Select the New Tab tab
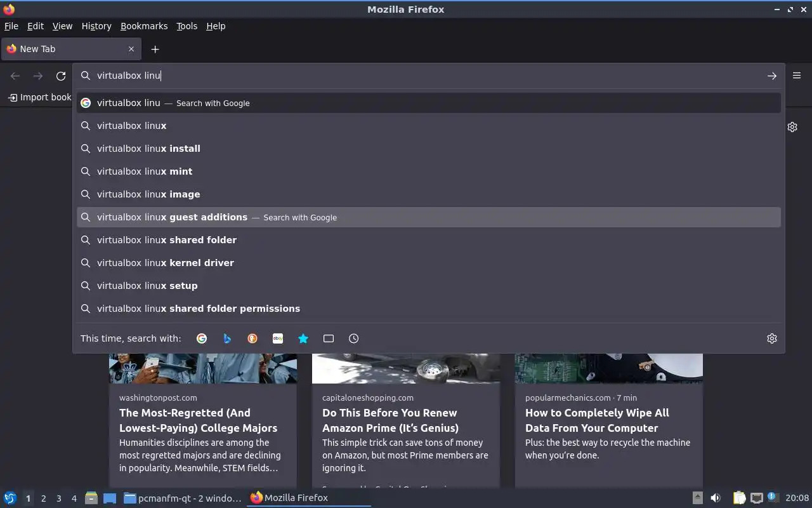The image size is (812, 508). click(x=71, y=49)
